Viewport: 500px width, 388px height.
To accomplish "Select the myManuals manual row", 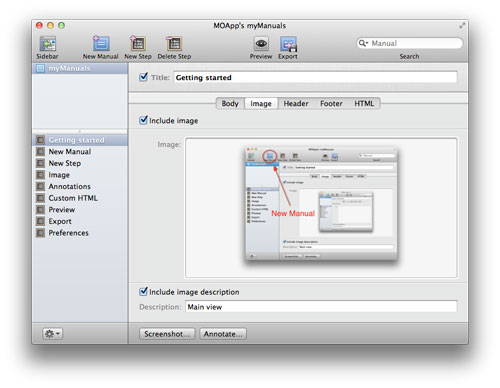I will pyautogui.click(x=80, y=68).
